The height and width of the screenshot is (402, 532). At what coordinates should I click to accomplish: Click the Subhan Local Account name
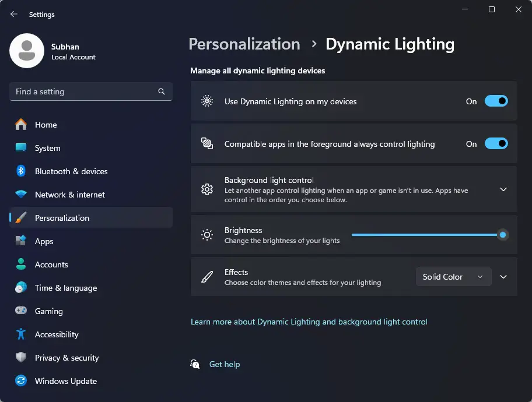click(x=73, y=51)
